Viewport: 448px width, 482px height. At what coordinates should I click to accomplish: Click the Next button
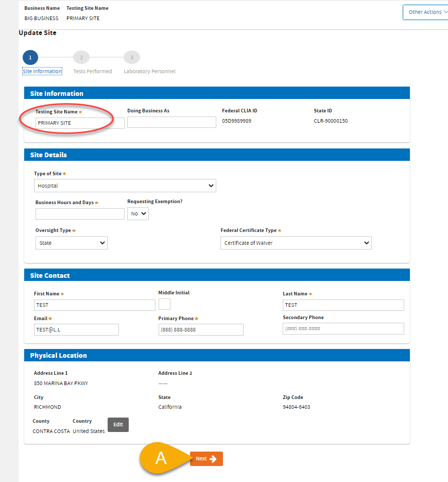[206, 459]
